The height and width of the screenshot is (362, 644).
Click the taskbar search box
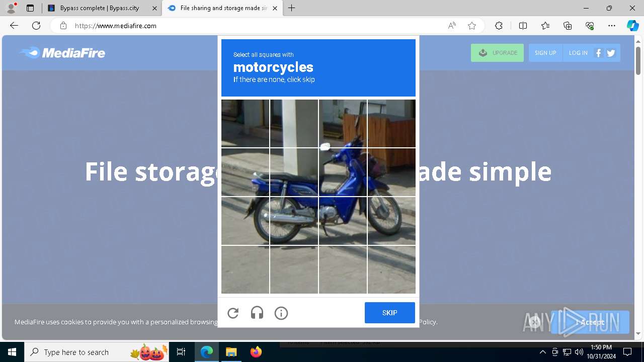pos(97,352)
